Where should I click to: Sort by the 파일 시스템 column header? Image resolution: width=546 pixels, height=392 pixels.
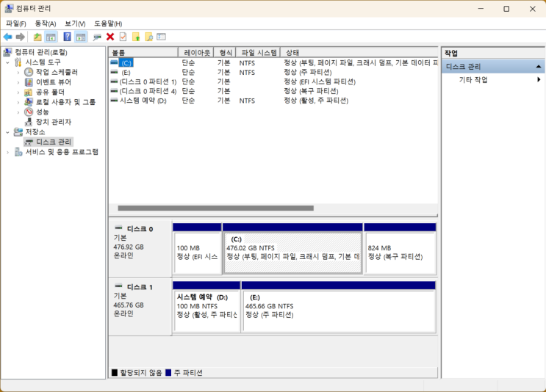(x=259, y=53)
